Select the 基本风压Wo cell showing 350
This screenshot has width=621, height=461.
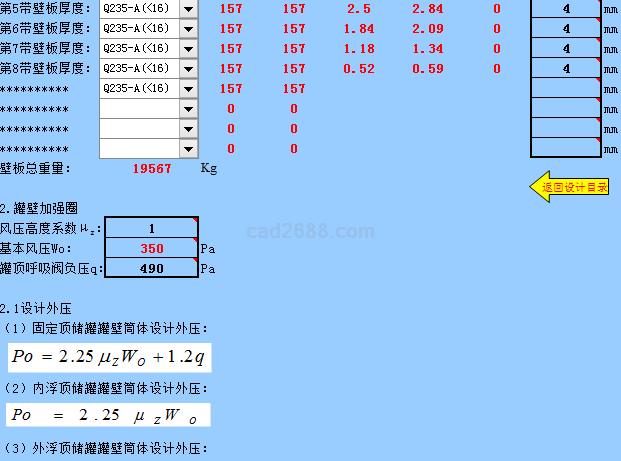click(x=151, y=248)
